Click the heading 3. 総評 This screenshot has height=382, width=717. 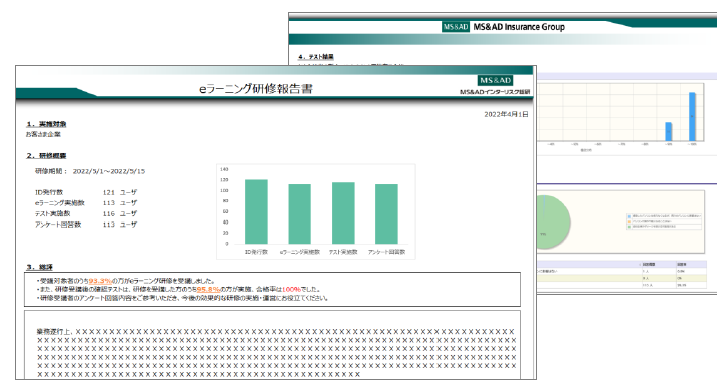click(39, 267)
